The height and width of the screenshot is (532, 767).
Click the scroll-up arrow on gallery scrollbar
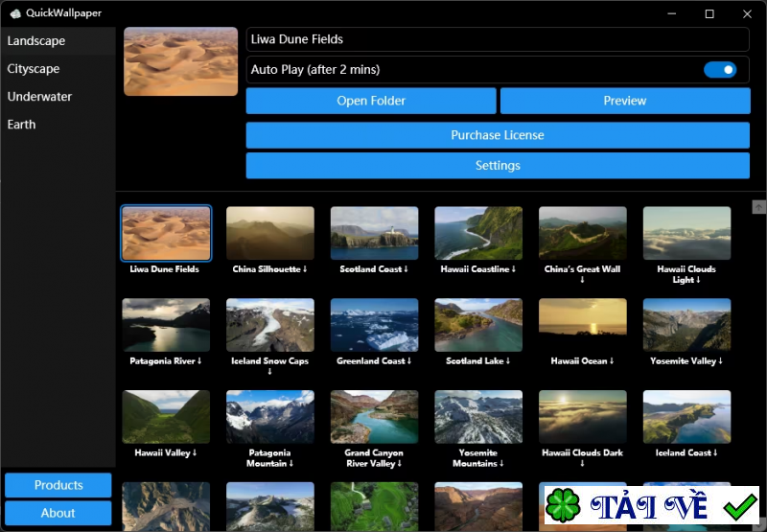pyautogui.click(x=758, y=207)
